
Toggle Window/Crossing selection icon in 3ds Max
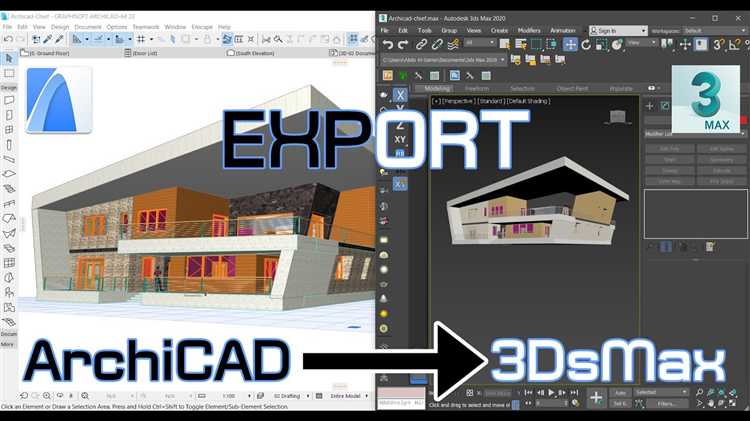(551, 44)
